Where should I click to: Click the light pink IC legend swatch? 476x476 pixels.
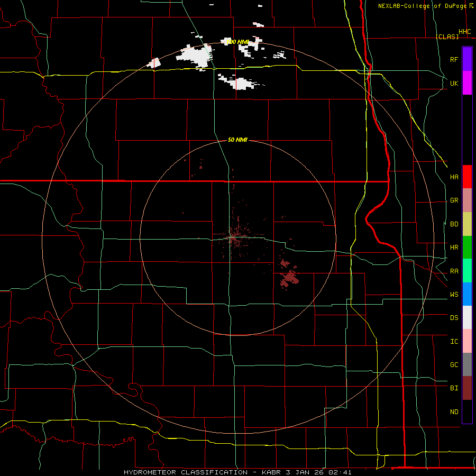click(467, 341)
